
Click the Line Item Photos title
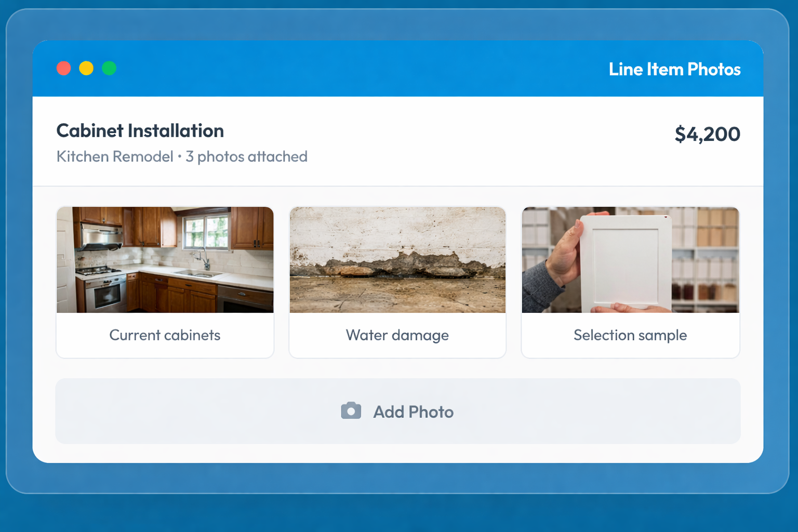click(674, 69)
